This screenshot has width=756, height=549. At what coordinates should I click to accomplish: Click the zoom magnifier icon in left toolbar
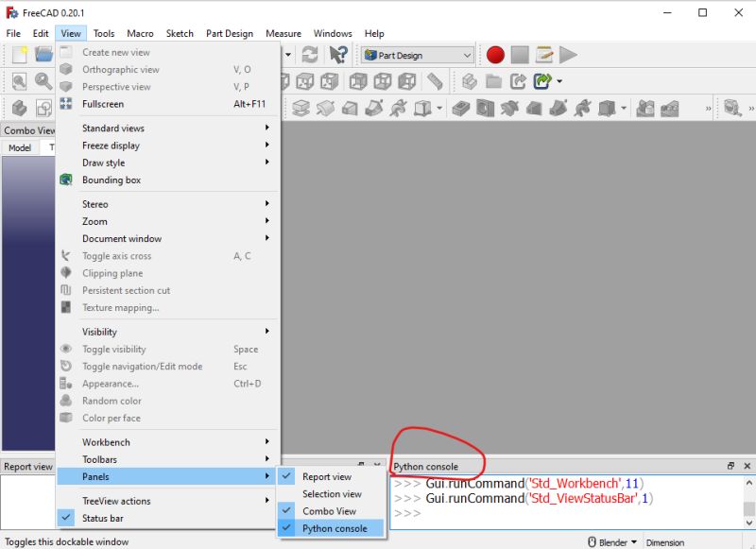tap(43, 82)
